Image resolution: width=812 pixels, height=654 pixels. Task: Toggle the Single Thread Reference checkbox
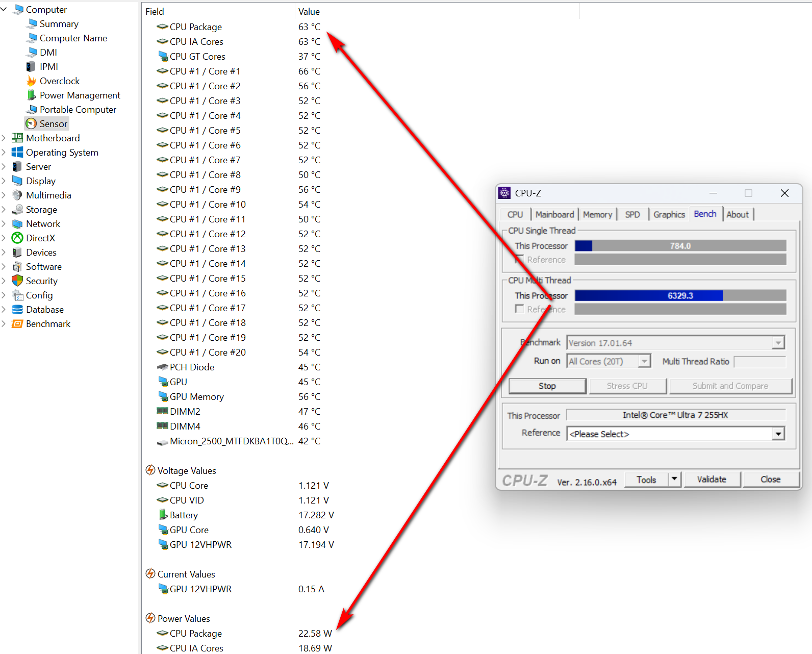click(x=519, y=259)
